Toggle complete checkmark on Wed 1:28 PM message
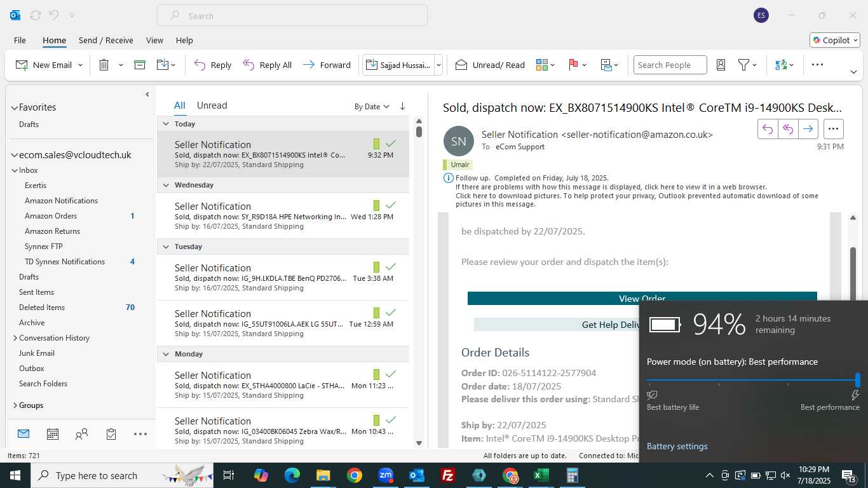 (x=391, y=205)
